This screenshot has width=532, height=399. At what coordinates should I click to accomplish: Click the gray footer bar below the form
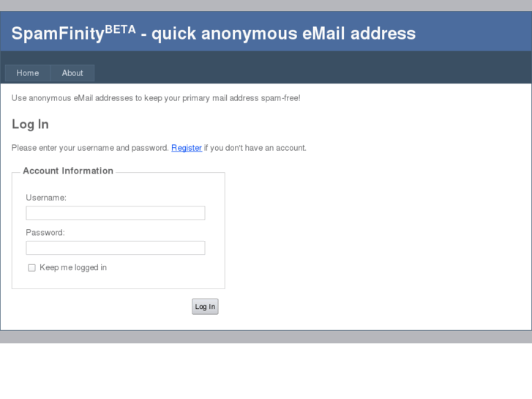266,337
